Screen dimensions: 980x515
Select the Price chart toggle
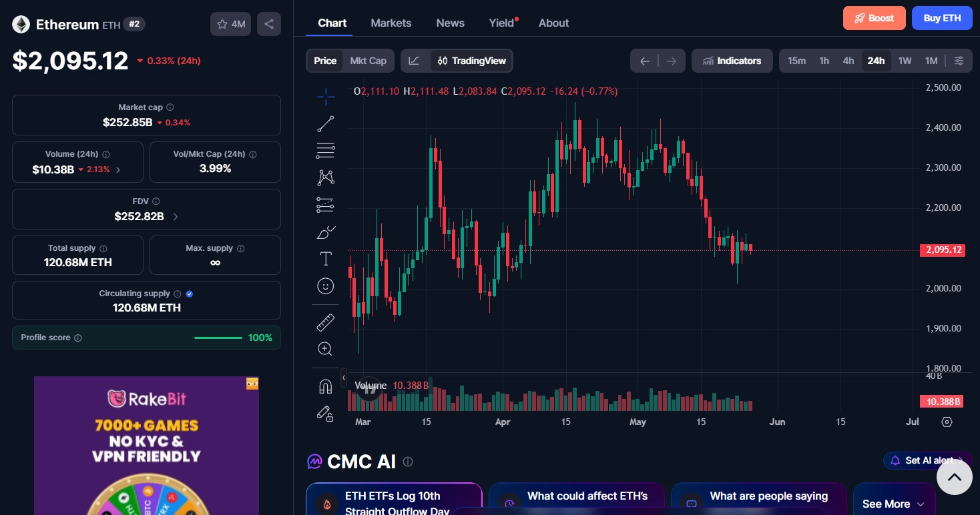pyautogui.click(x=325, y=61)
